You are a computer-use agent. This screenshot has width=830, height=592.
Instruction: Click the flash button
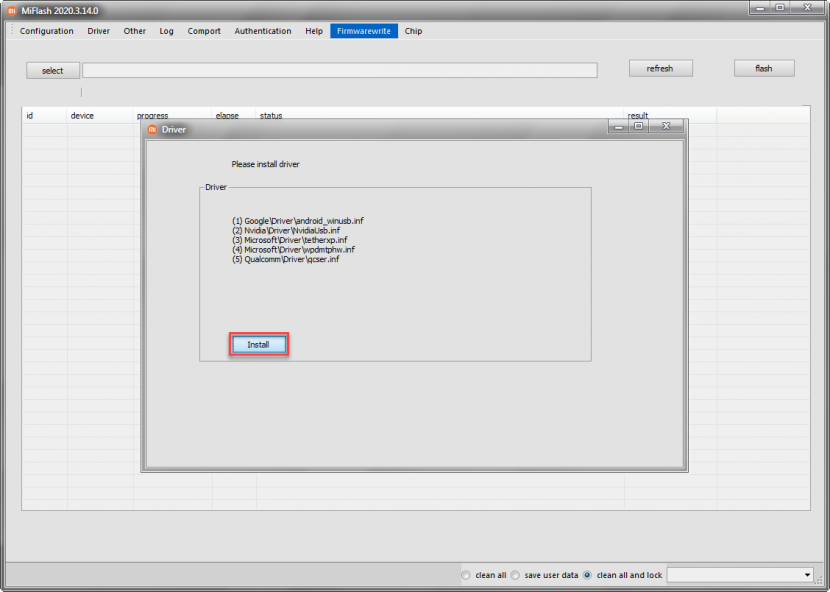click(764, 68)
